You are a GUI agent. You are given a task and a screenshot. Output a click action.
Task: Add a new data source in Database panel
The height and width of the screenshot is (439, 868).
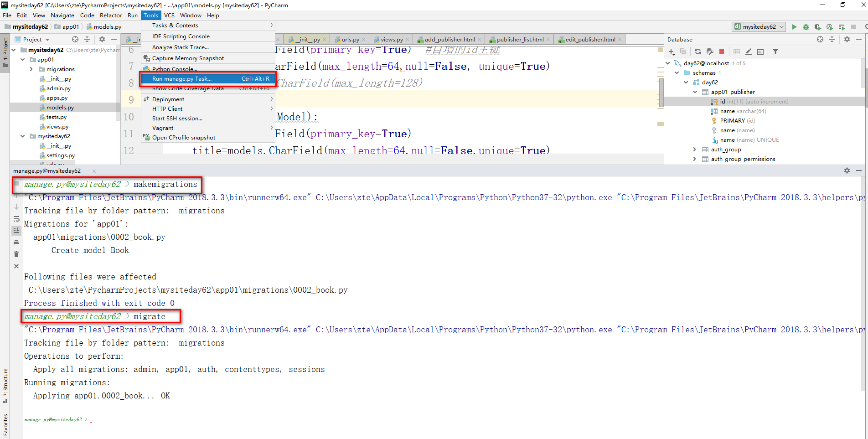point(672,52)
